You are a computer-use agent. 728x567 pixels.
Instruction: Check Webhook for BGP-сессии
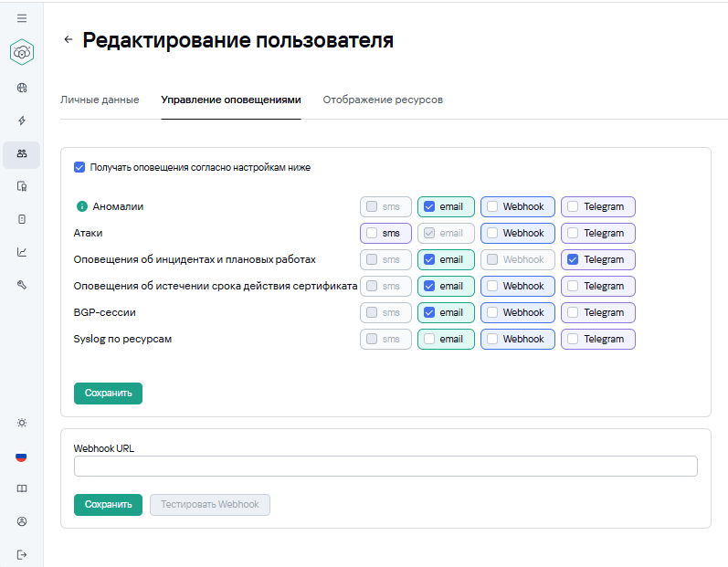pyautogui.click(x=492, y=313)
